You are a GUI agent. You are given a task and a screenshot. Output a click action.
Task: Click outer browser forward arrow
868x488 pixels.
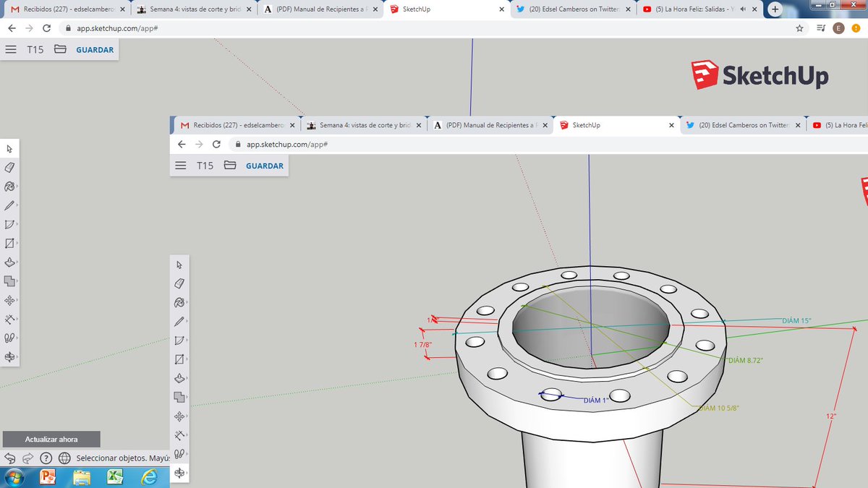tap(29, 28)
